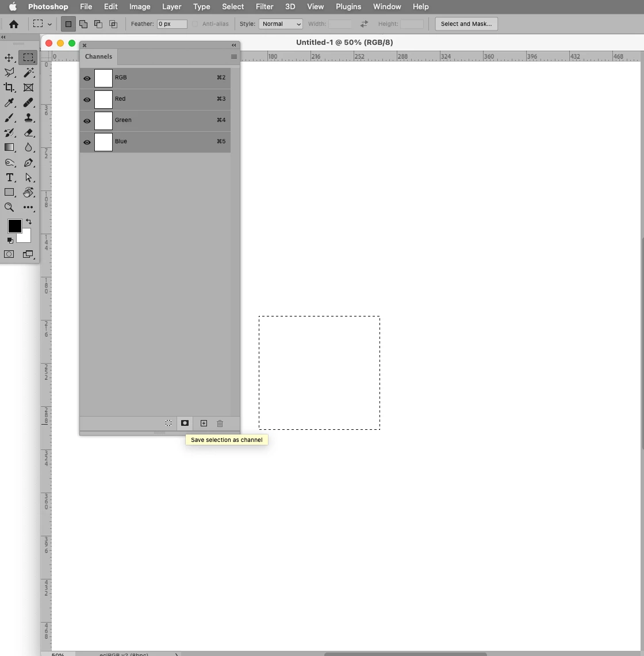Image resolution: width=644 pixels, height=656 pixels.
Task: Open the Help menu
Action: tap(421, 7)
